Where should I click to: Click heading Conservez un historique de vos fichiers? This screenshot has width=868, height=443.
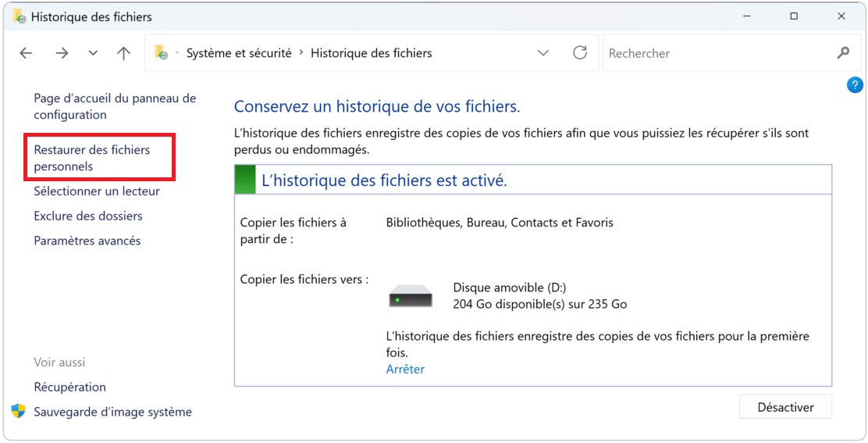coord(377,106)
